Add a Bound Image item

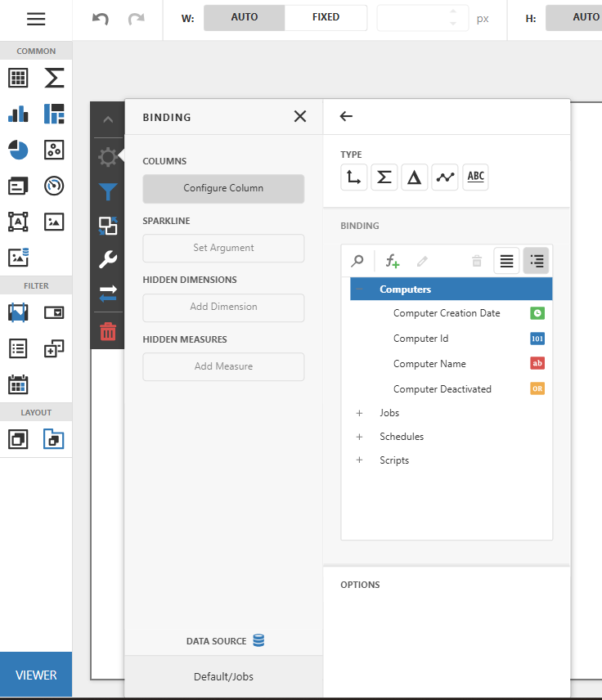point(18,257)
